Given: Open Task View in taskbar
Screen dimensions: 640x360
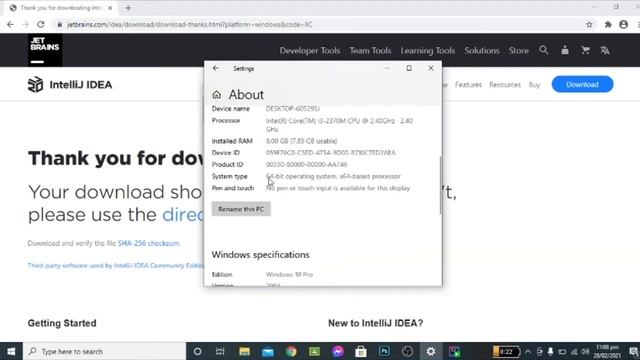Looking at the screenshot, I should pos(220,351).
